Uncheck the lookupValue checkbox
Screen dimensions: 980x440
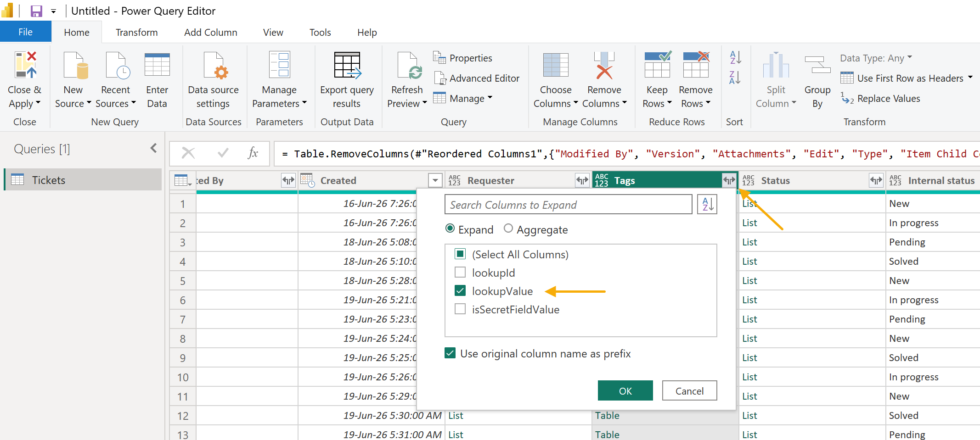click(460, 290)
